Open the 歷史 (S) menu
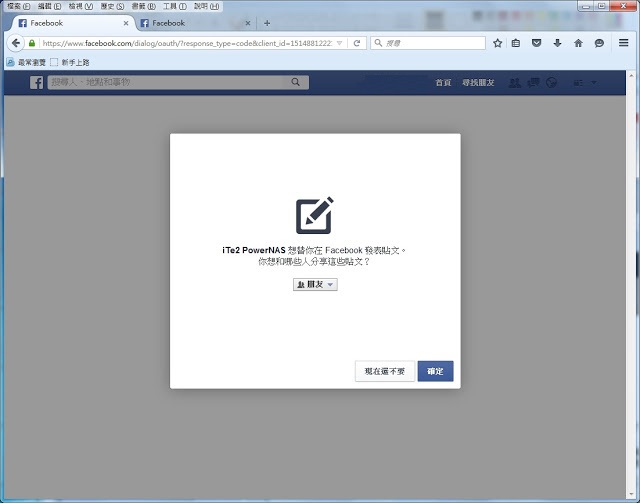640x503 pixels. click(x=112, y=6)
